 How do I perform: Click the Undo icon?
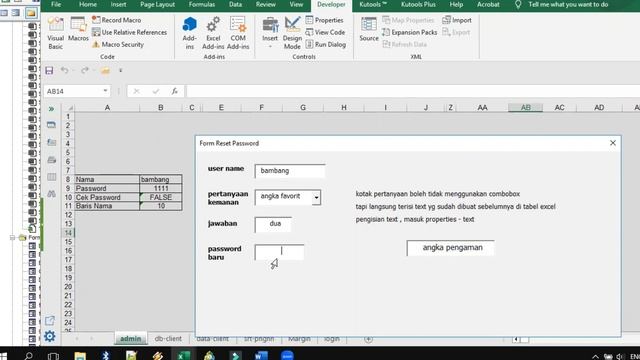64,71
